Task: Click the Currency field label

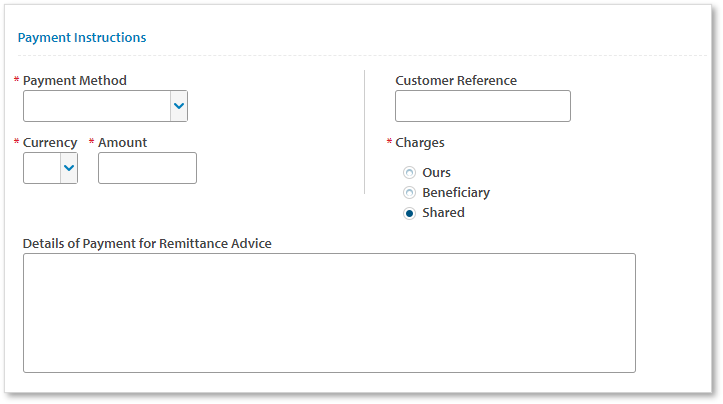Action: click(x=50, y=143)
